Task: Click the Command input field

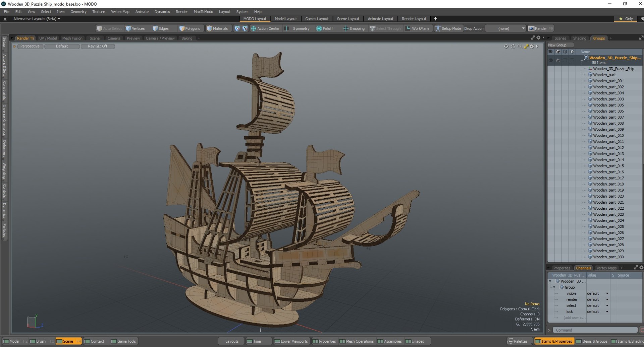Action: coord(595,330)
